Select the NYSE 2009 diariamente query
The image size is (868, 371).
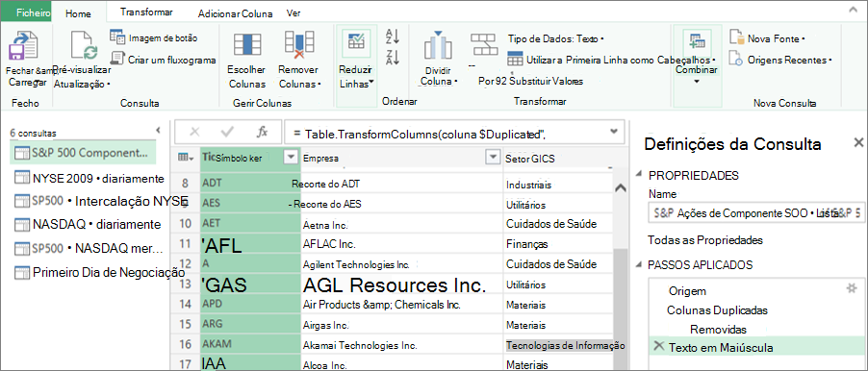pyautogui.click(x=89, y=178)
